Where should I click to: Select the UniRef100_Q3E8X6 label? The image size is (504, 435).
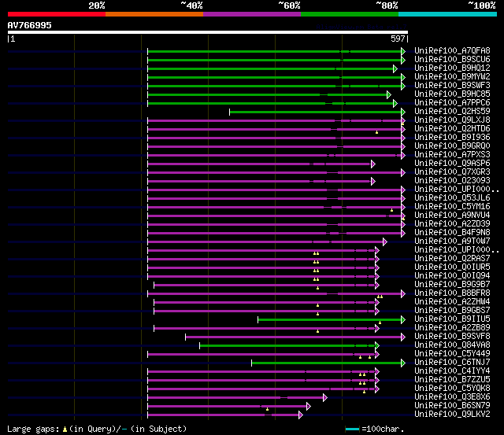tap(452, 397)
